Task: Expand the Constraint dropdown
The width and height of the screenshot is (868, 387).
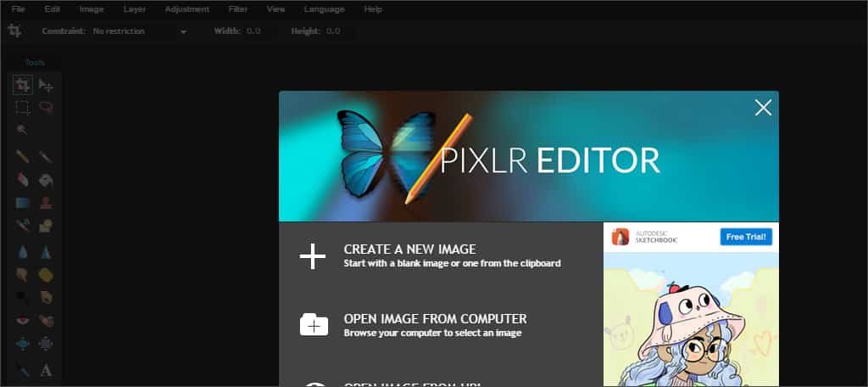Action: click(183, 31)
